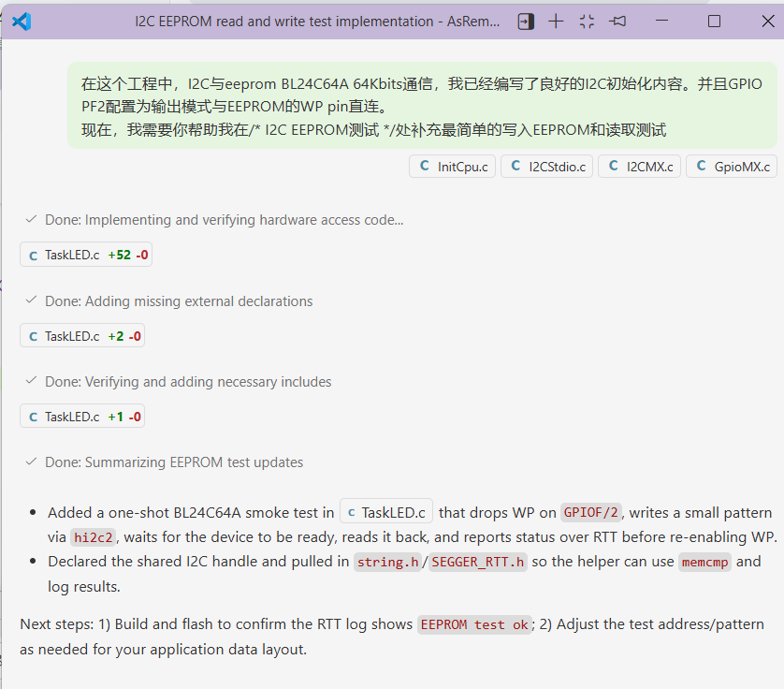Open TaskLED.c edit with +2 changes
This screenshot has height=689, width=784.
(82, 336)
